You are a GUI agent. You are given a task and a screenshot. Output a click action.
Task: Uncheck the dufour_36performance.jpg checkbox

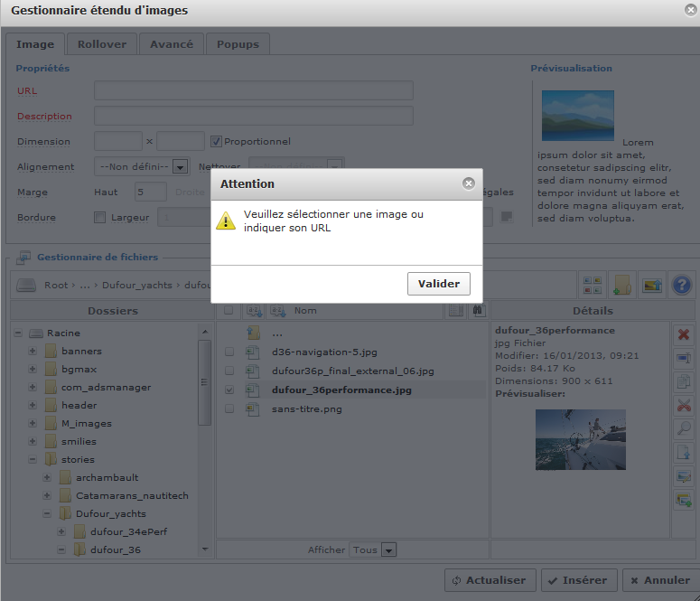click(x=229, y=390)
